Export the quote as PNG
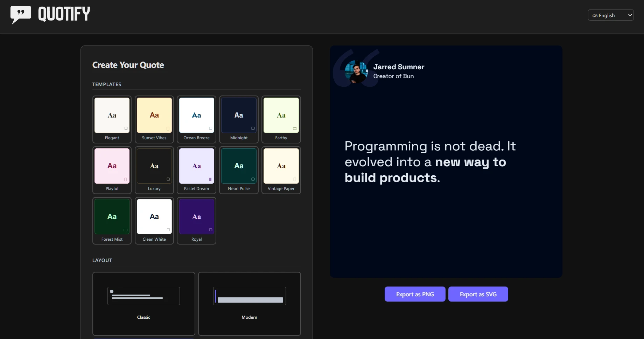Image resolution: width=644 pixels, height=339 pixels. [415, 294]
